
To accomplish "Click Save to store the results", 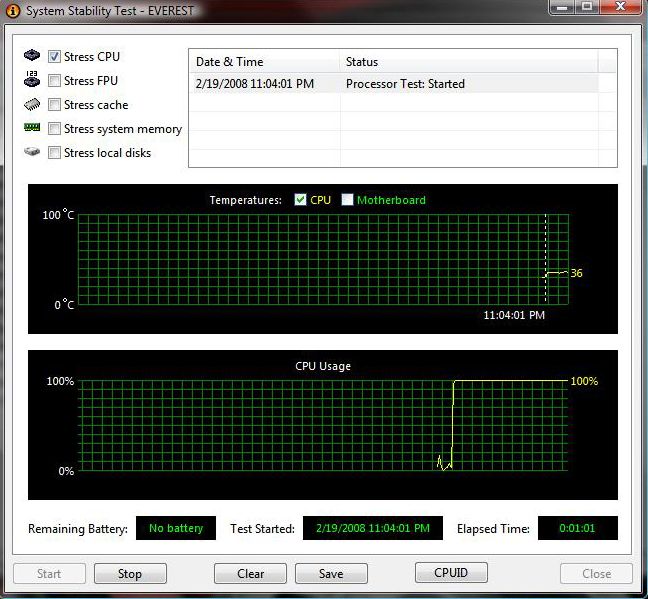I will pyautogui.click(x=331, y=574).
